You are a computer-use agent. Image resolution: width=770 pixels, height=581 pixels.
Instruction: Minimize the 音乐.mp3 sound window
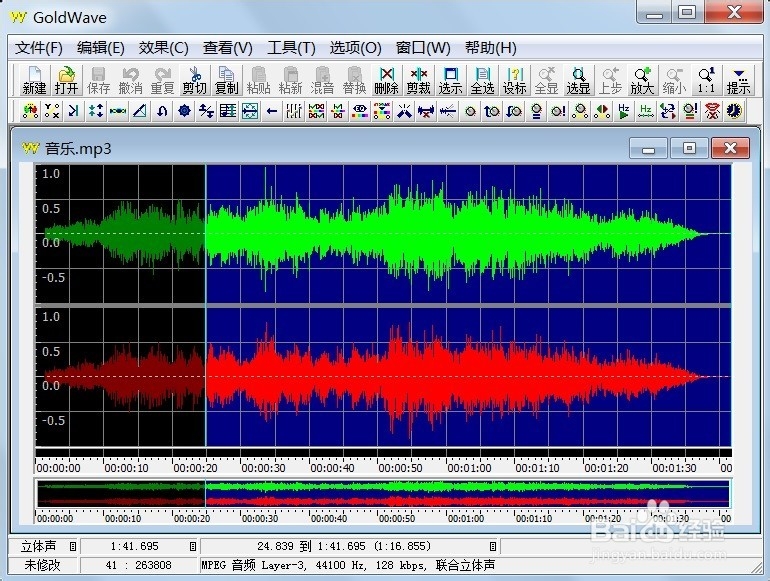tap(648, 148)
